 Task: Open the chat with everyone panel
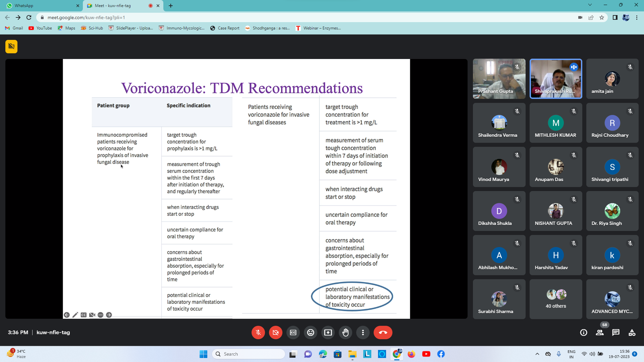tap(616, 333)
